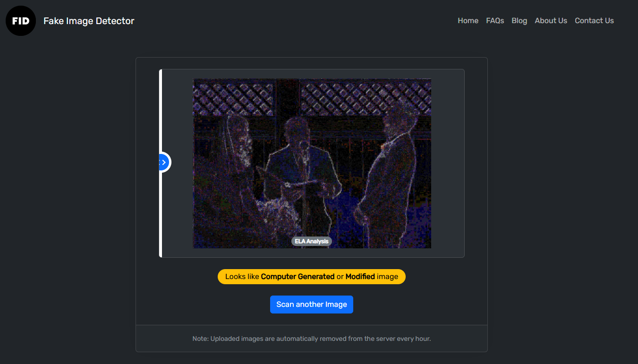Visit the Blog link
This screenshot has width=638, height=364.
point(519,21)
